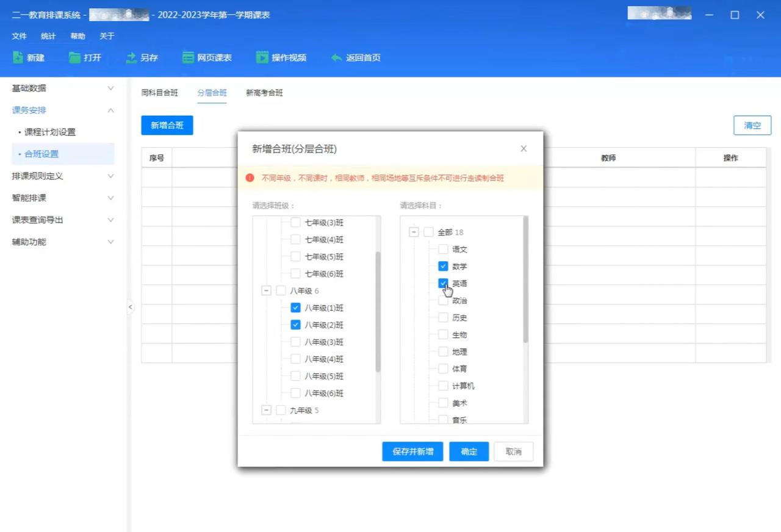Check the 八年级(6)班 checkbox
781x532 pixels.
tap(295, 394)
